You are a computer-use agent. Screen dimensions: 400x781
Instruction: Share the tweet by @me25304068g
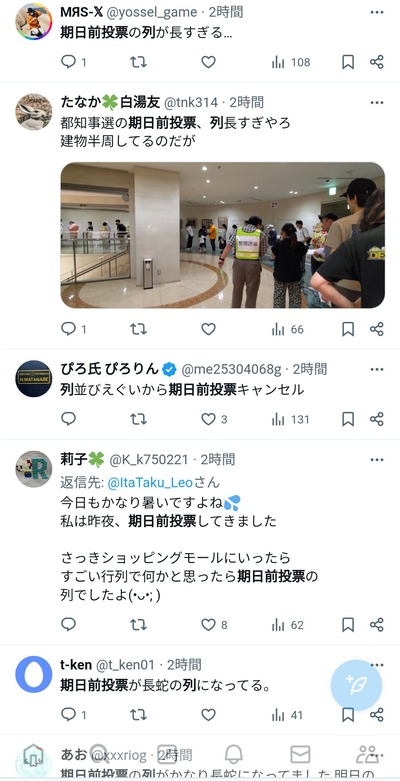(x=377, y=419)
